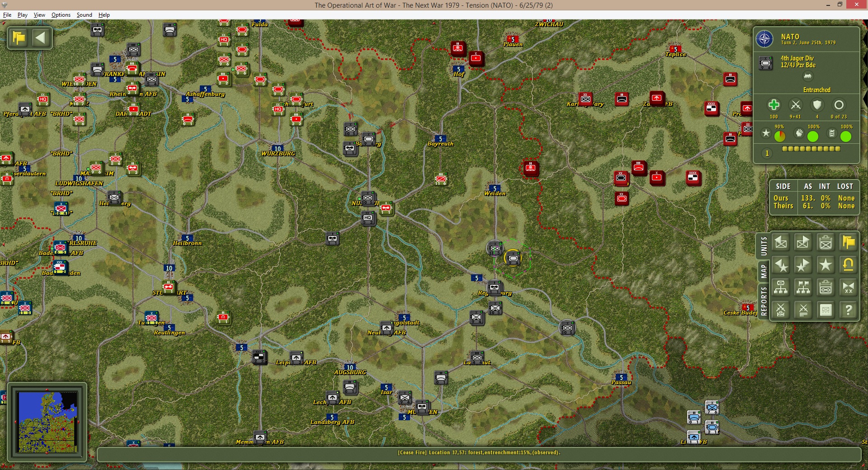Screen dimensions: 868x470
Task: Open crossed swords with checklist icon
Action: pos(781,310)
